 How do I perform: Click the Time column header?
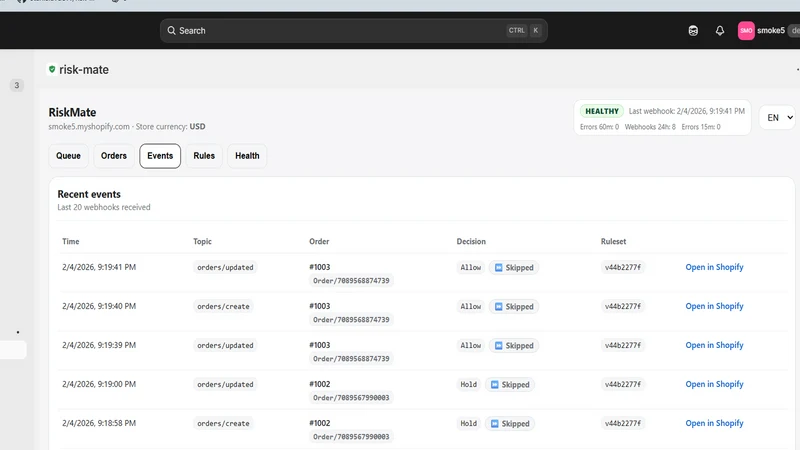coord(70,241)
